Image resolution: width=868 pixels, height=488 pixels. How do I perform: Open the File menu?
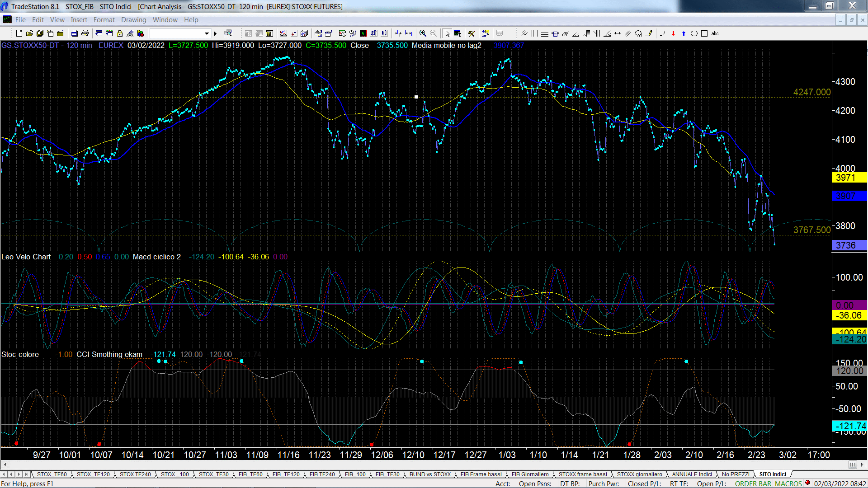click(20, 20)
